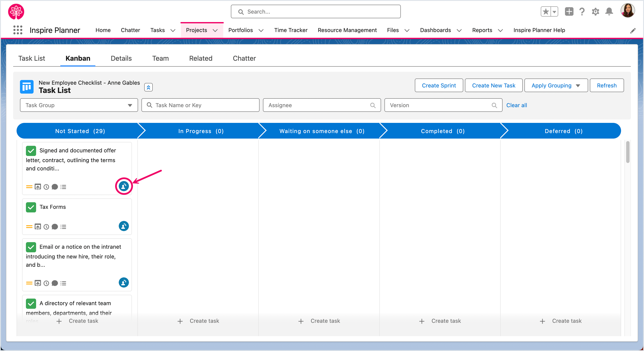The height and width of the screenshot is (351, 644).
Task: Click upload file icon on Signed offer card
Action: (38, 187)
